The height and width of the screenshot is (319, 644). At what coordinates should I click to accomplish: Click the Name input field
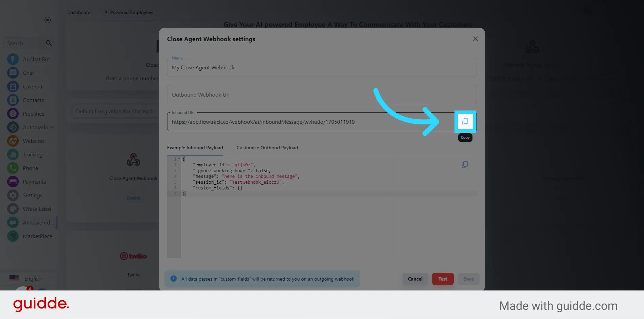tap(322, 67)
